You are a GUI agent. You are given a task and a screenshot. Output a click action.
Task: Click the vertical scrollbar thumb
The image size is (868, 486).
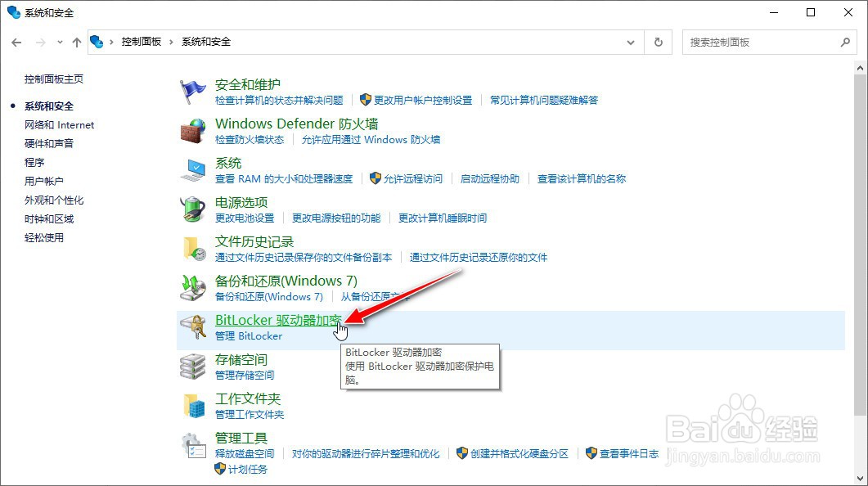[860, 245]
